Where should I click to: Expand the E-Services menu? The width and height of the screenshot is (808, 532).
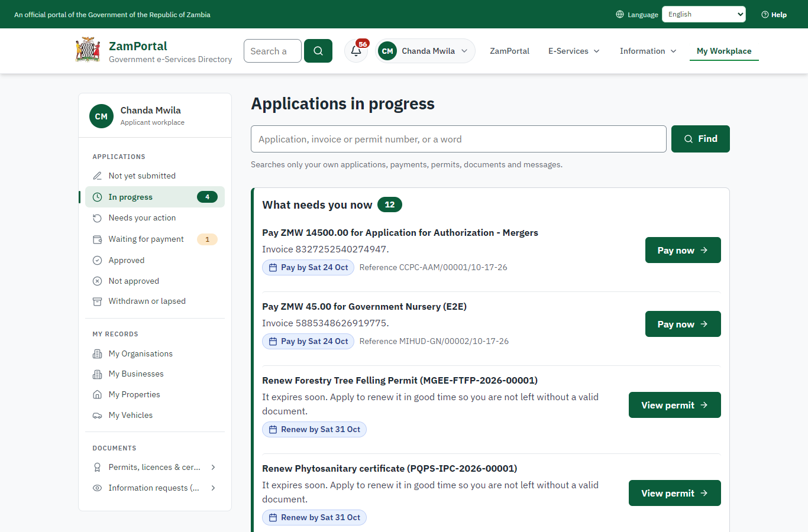point(574,51)
